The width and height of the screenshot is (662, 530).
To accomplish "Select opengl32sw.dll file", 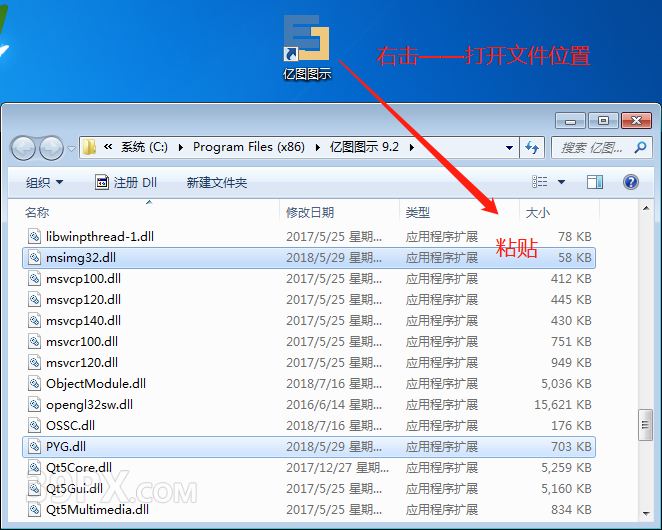I will (x=309, y=405).
